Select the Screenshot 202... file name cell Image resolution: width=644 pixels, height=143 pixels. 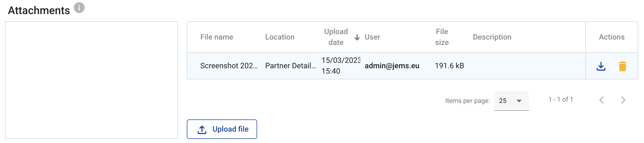[x=229, y=66]
